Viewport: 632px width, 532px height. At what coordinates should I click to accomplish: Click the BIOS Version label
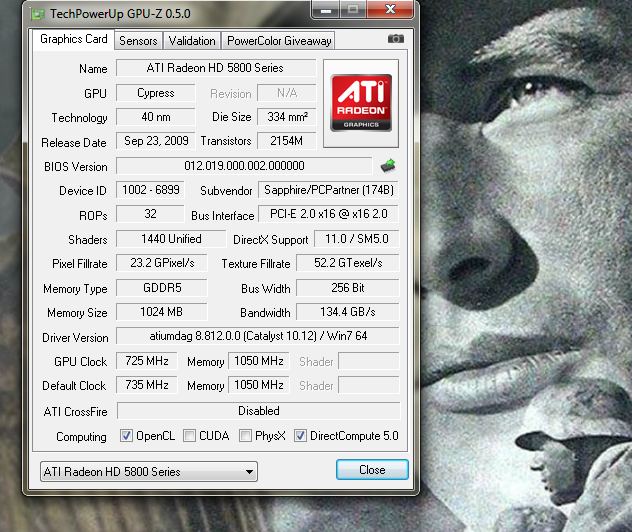[76, 167]
